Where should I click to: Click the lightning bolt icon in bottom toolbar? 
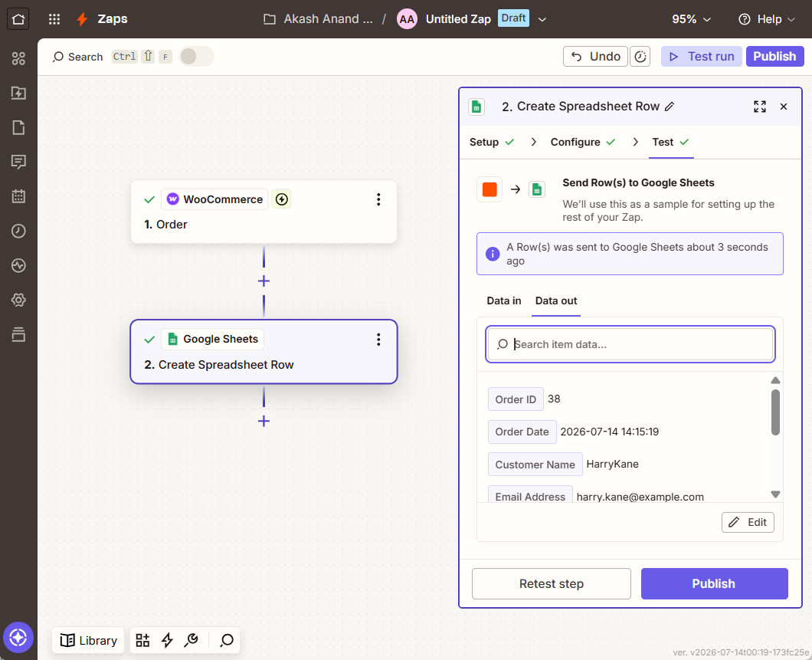click(167, 640)
